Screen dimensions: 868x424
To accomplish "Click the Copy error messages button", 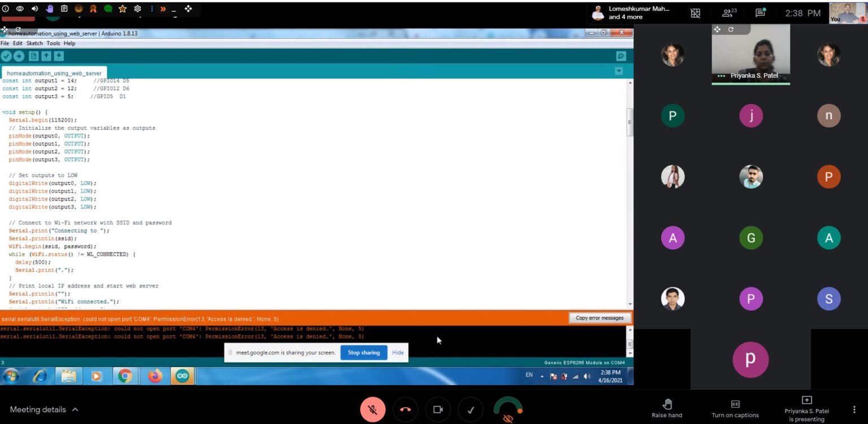I will (599, 318).
